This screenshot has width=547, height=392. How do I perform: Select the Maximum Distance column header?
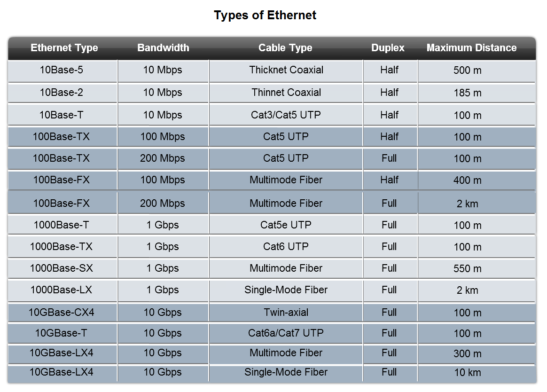pos(472,48)
